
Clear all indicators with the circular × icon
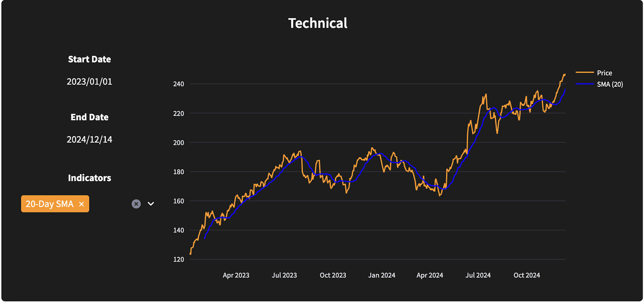click(x=136, y=203)
